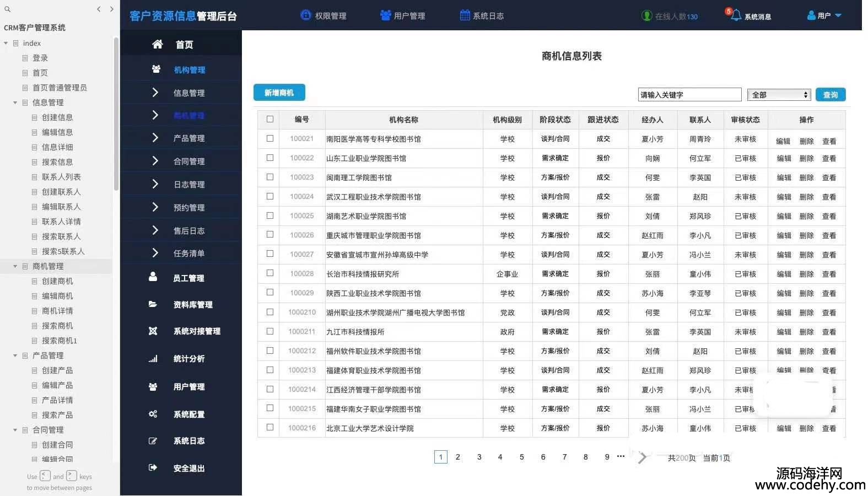Collapse the 信息管理 tree node arrow

(15, 103)
